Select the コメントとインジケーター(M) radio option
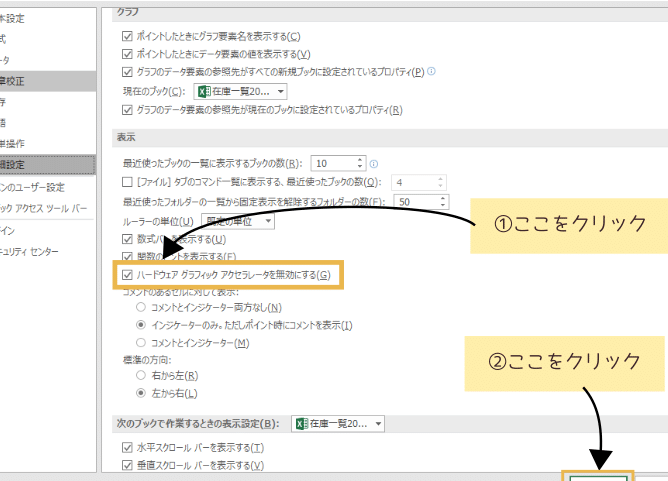 (x=142, y=343)
